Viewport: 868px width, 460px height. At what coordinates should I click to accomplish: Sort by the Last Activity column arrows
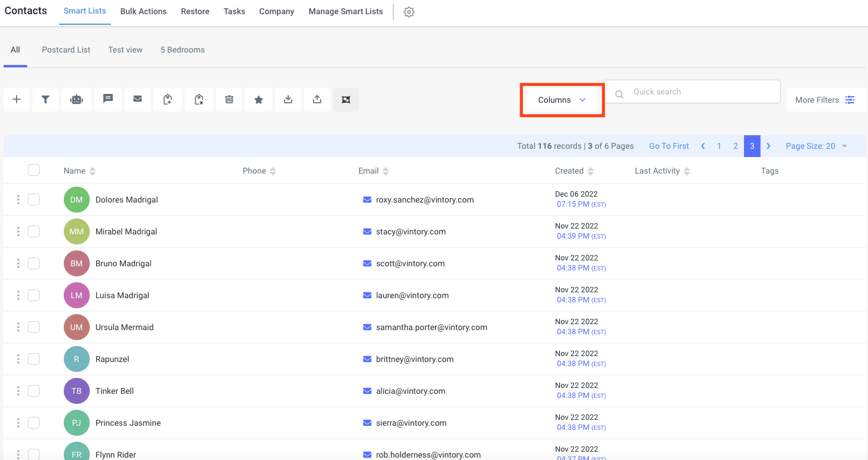click(687, 171)
